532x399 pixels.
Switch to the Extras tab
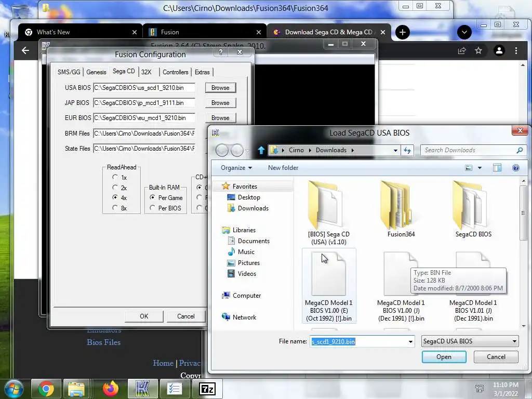pos(202,72)
